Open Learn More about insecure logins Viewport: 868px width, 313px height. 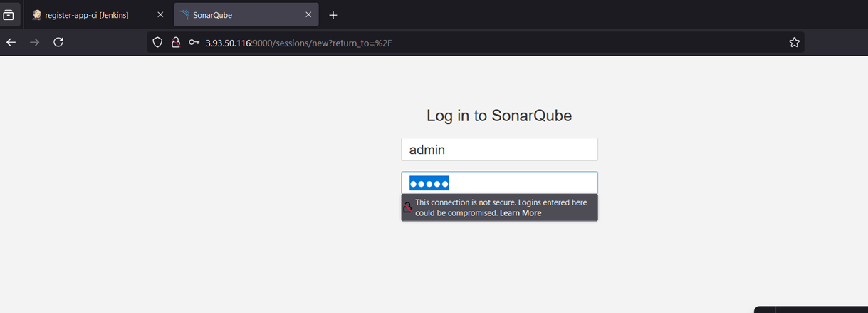point(521,213)
